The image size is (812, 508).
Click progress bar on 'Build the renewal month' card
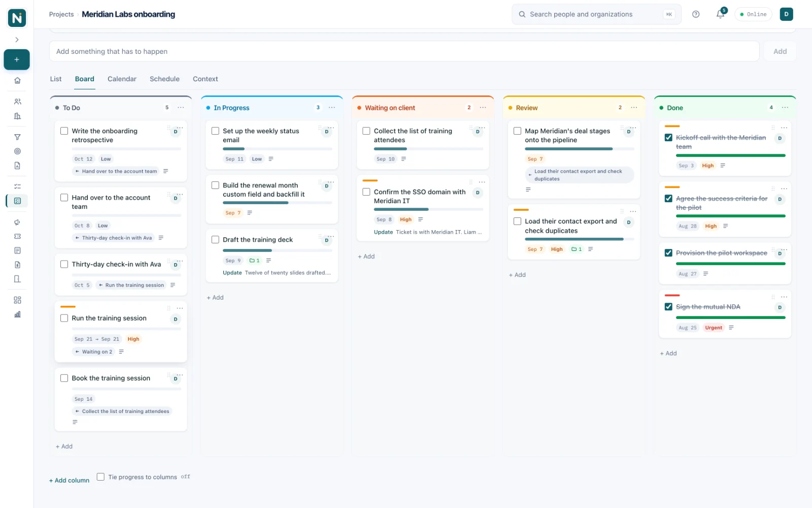pos(278,203)
